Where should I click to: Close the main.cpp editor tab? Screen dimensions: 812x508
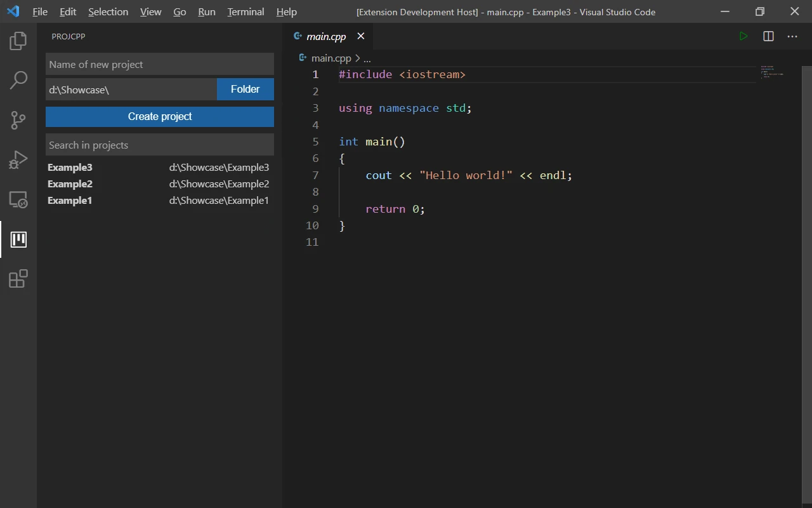[361, 36]
